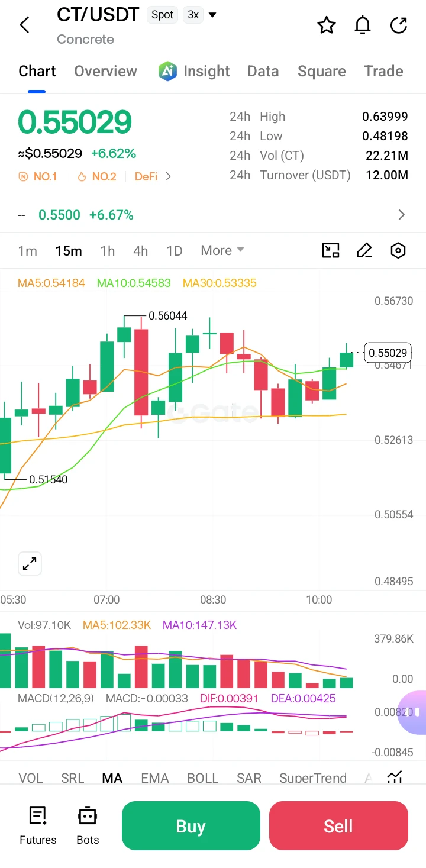Select the 15m timeframe
426x868 pixels.
(x=69, y=250)
